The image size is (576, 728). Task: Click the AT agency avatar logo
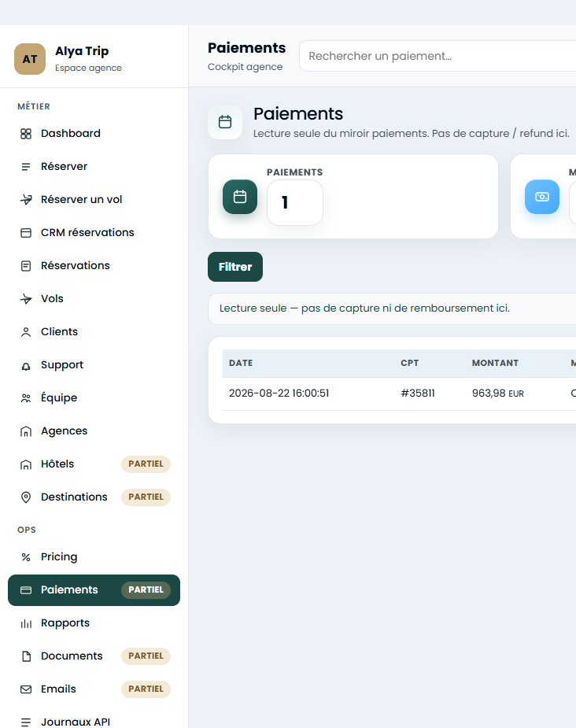pos(30,59)
